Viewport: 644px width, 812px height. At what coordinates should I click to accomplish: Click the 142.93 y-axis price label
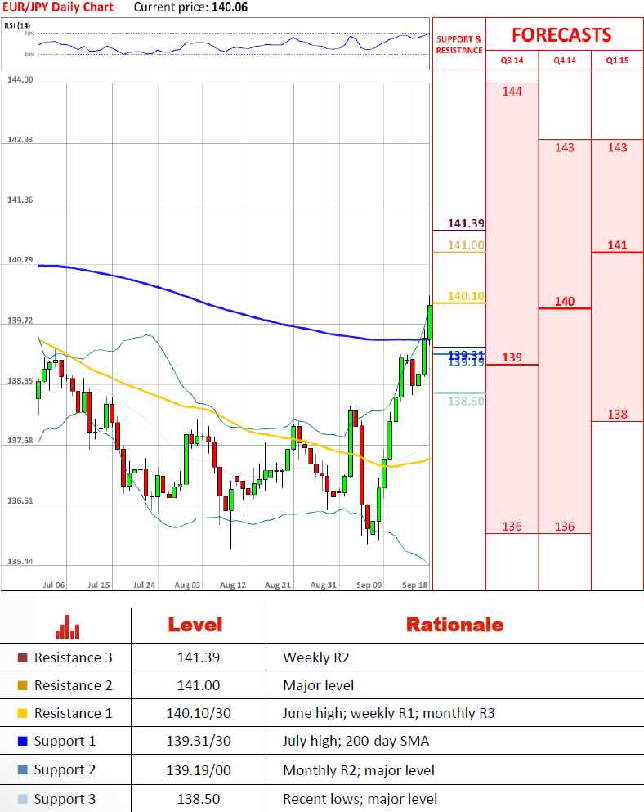coord(20,139)
